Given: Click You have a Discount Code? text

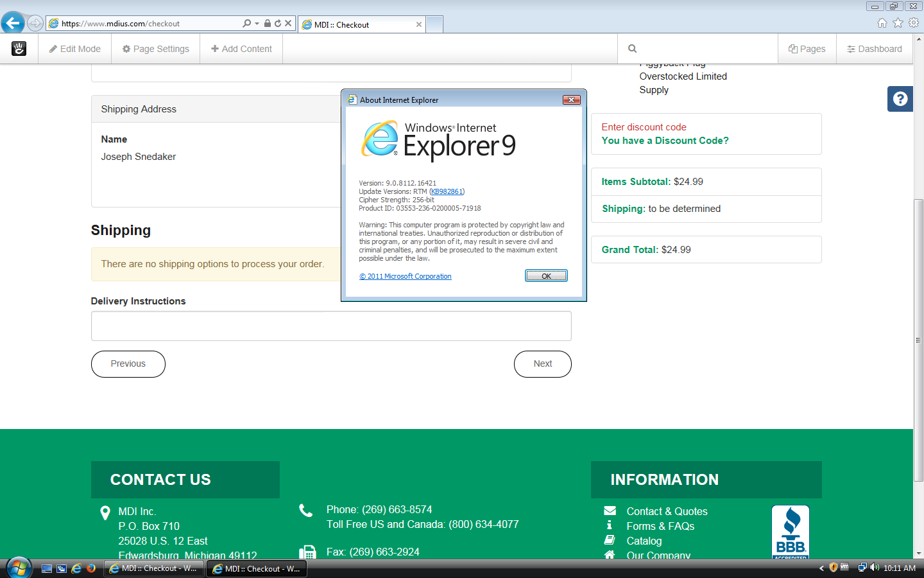Looking at the screenshot, I should pyautogui.click(x=665, y=141).
